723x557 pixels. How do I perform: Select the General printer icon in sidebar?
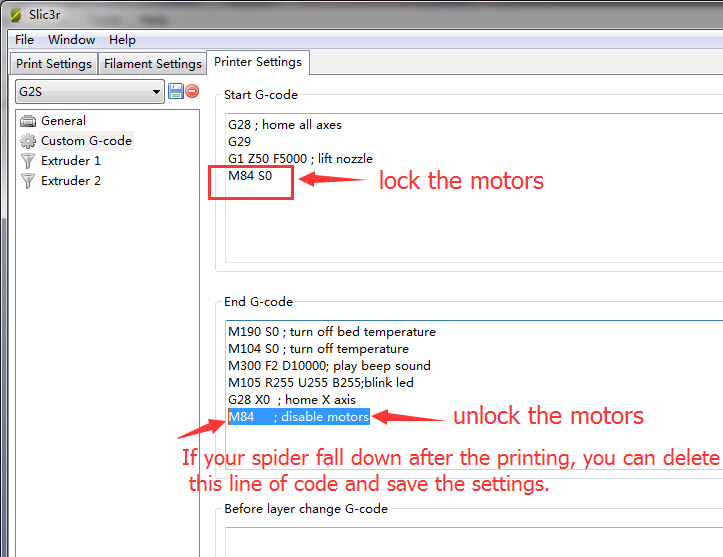coord(28,121)
